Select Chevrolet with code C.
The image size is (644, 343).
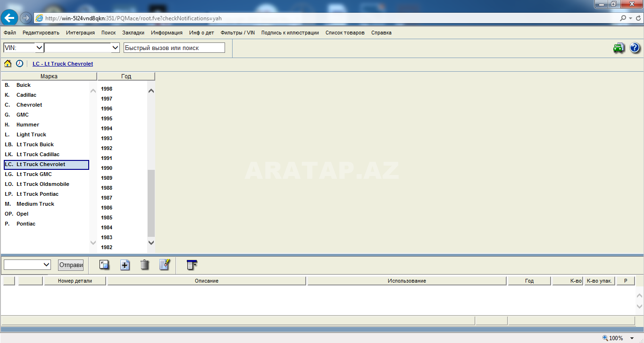[x=46, y=105]
